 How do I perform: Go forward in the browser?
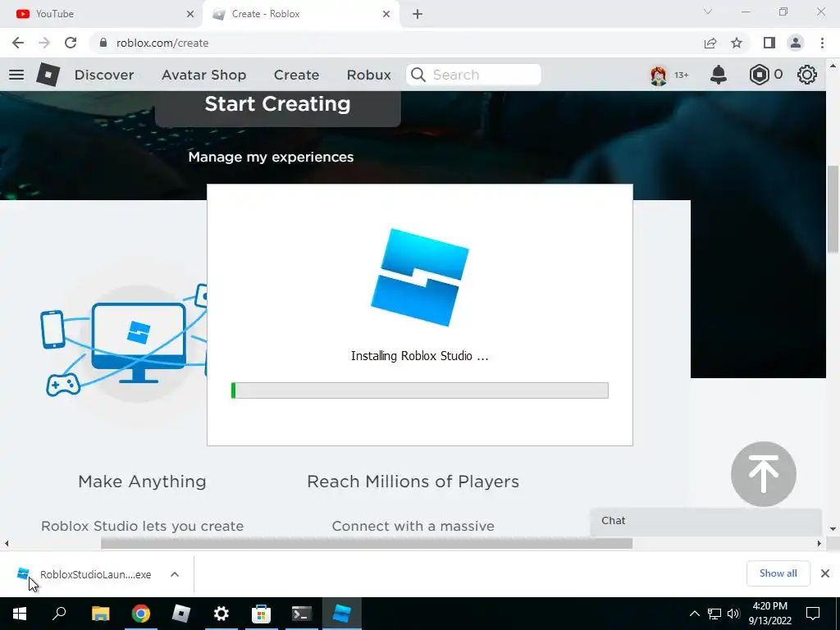point(44,43)
